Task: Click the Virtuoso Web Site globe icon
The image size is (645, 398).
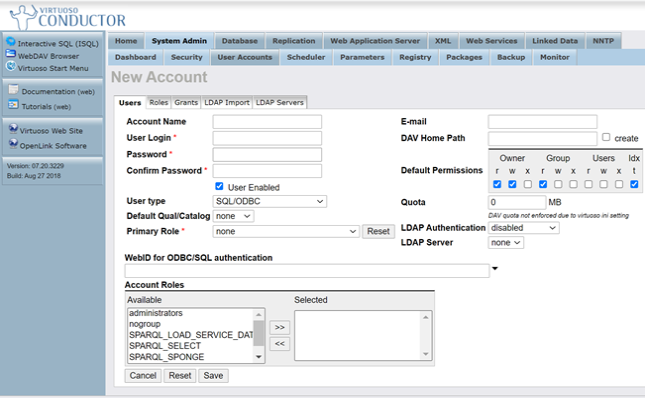Action: (x=14, y=128)
